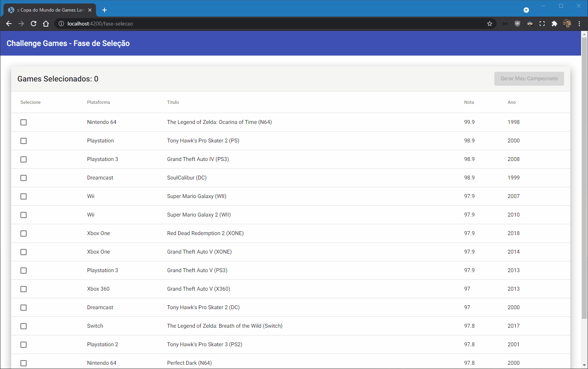Click the tab search dropdown arrow in title bar
The width and height of the screenshot is (588, 369).
(526, 10)
